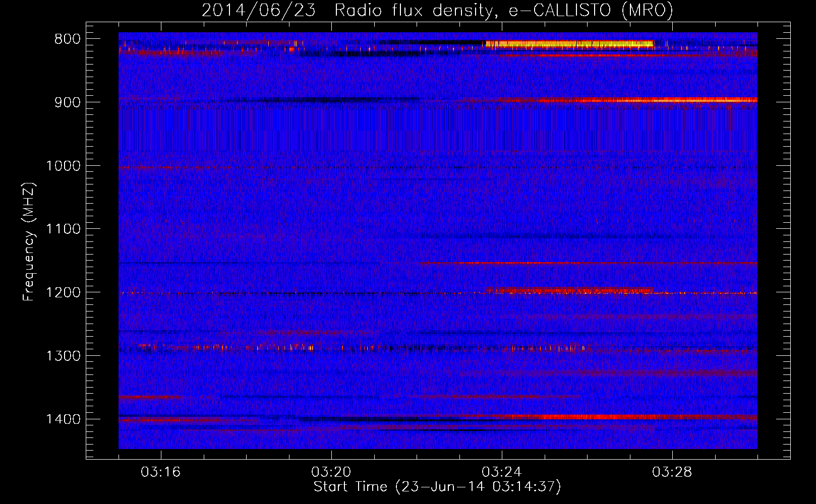
Task: Click the 1000 frequency tick label
Action: tap(63, 166)
